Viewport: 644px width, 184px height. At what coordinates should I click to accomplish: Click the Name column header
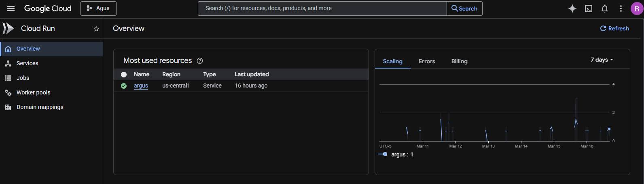[142, 74]
